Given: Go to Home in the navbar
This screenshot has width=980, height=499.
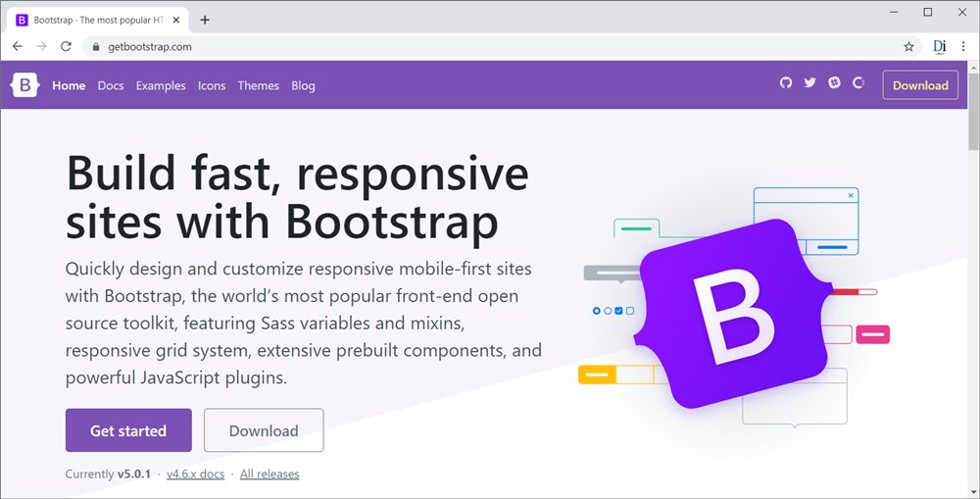Looking at the screenshot, I should pyautogui.click(x=69, y=85).
